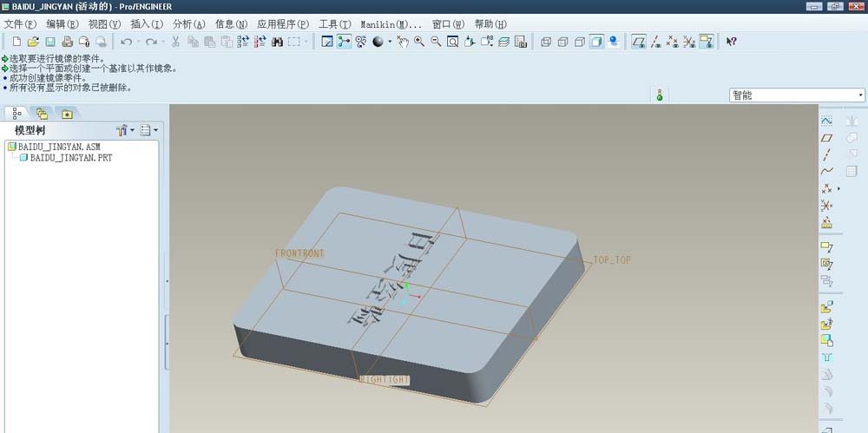Viewport: 868px width, 433px height.
Task: Redraw the current view
Action: 327,42
